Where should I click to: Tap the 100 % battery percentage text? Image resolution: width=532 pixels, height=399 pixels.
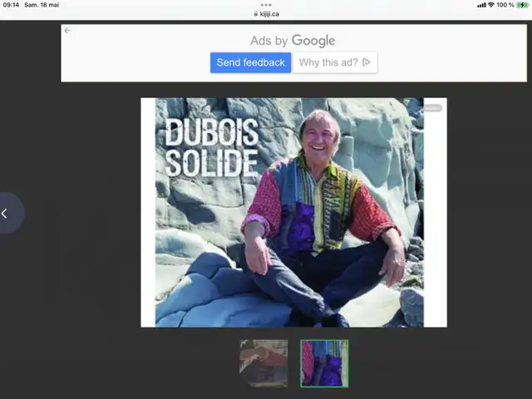pyautogui.click(x=505, y=5)
